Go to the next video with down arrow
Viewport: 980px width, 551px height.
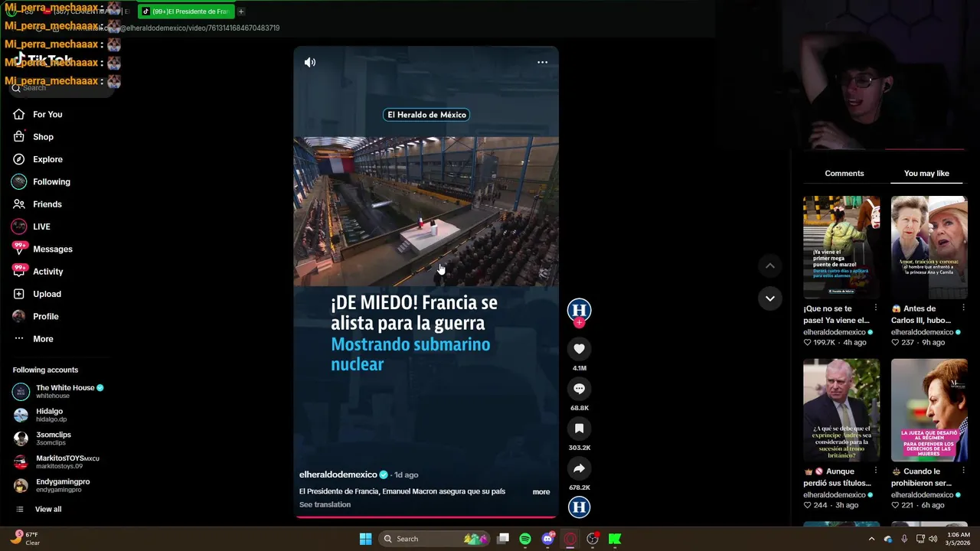(x=770, y=298)
